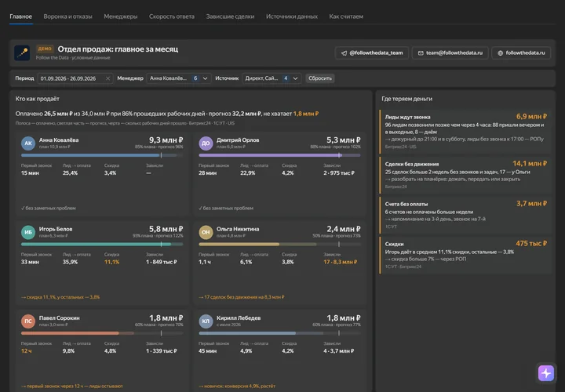Click Ольга Никитина name
The width and height of the screenshot is (565, 392).
pyautogui.click(x=238, y=229)
